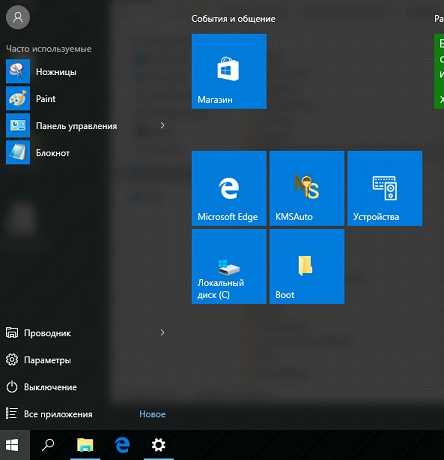Open the partially visible green tile

click(439, 71)
